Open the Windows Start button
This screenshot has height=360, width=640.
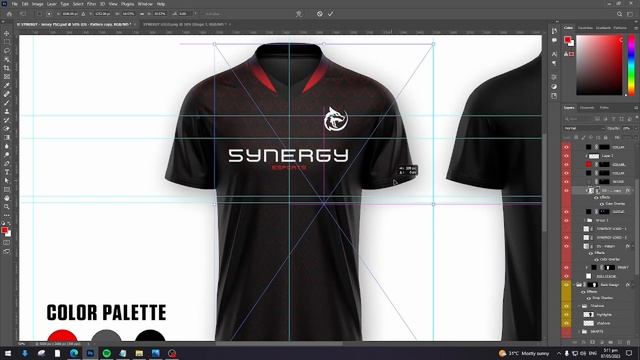8,353
